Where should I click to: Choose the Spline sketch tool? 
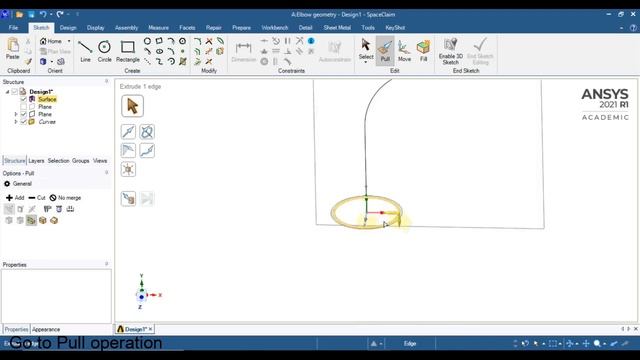[159, 62]
